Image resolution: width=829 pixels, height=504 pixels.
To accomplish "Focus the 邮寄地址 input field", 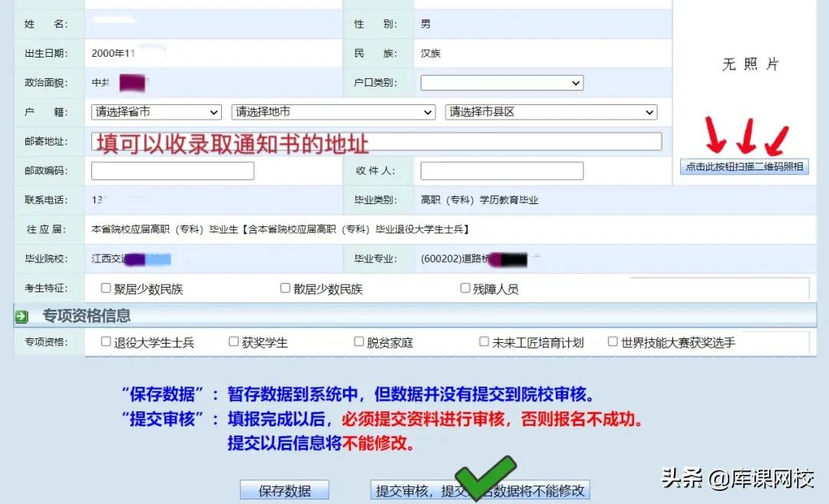I will (376, 142).
